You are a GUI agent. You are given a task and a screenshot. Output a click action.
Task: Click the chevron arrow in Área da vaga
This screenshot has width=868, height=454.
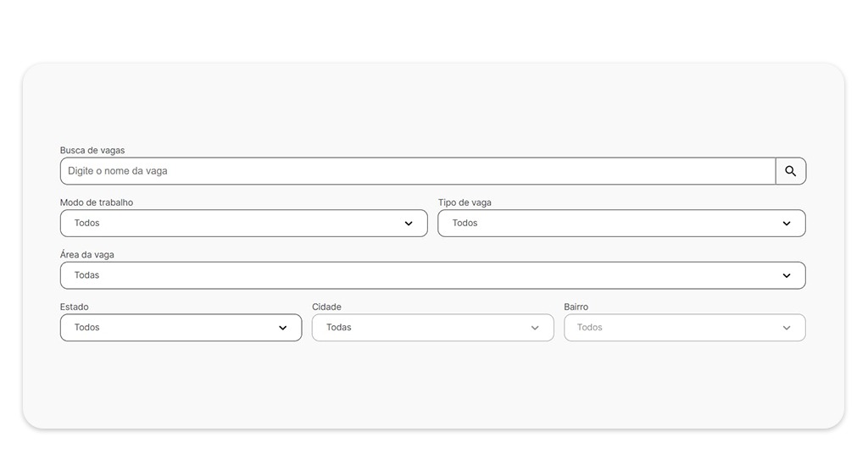pyautogui.click(x=787, y=275)
